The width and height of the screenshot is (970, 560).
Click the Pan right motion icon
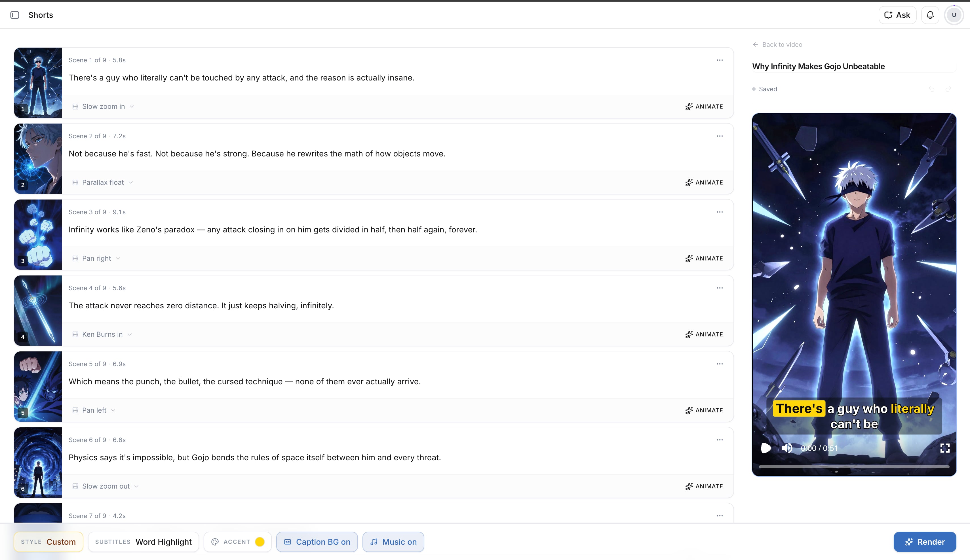point(75,258)
